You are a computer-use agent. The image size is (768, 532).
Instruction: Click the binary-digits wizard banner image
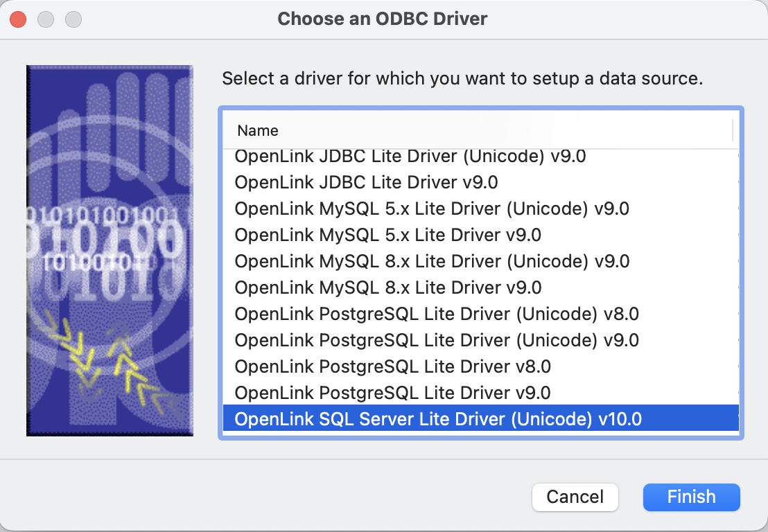[110, 251]
